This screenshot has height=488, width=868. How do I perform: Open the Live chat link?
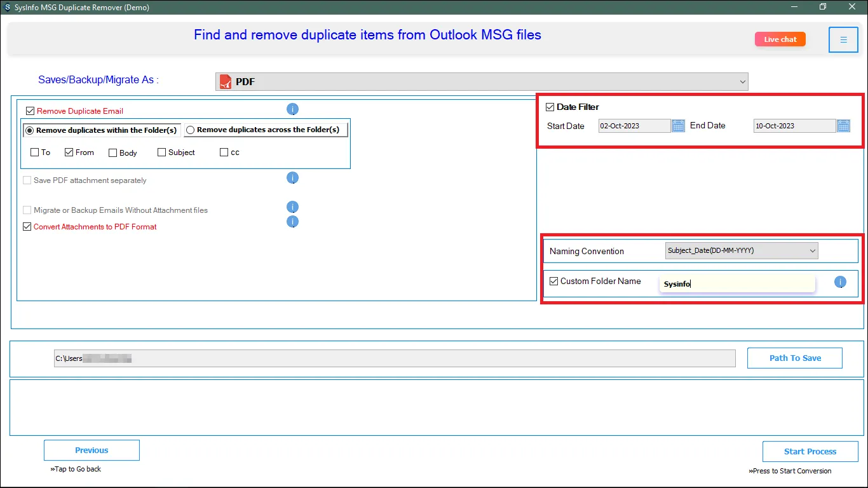(x=780, y=39)
